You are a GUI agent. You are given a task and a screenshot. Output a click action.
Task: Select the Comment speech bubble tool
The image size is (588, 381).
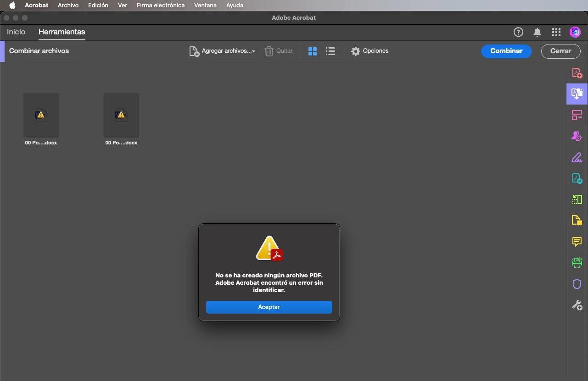[577, 242]
